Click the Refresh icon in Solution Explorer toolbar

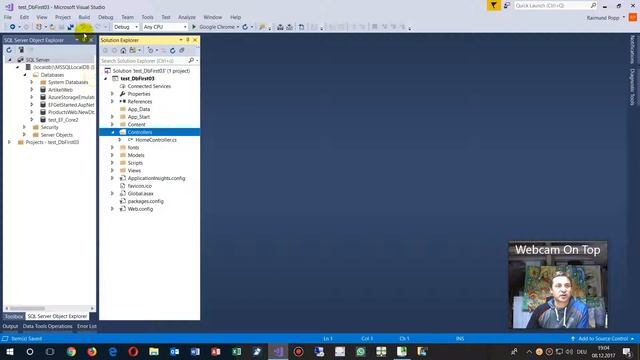(x=173, y=50)
